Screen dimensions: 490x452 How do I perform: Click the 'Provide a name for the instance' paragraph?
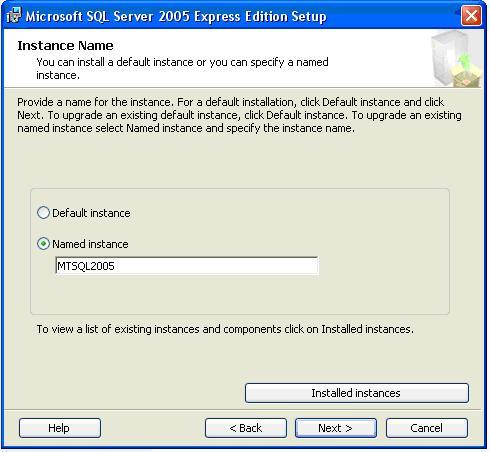pyautogui.click(x=239, y=115)
